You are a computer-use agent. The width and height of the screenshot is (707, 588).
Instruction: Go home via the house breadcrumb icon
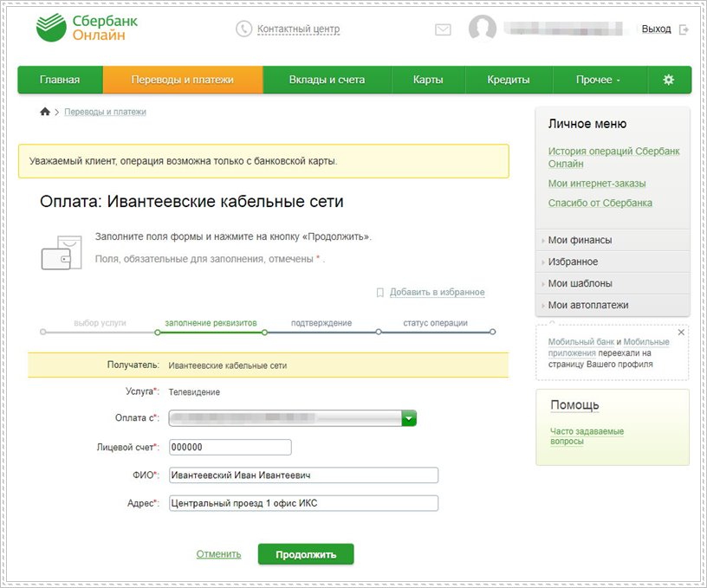pos(45,112)
